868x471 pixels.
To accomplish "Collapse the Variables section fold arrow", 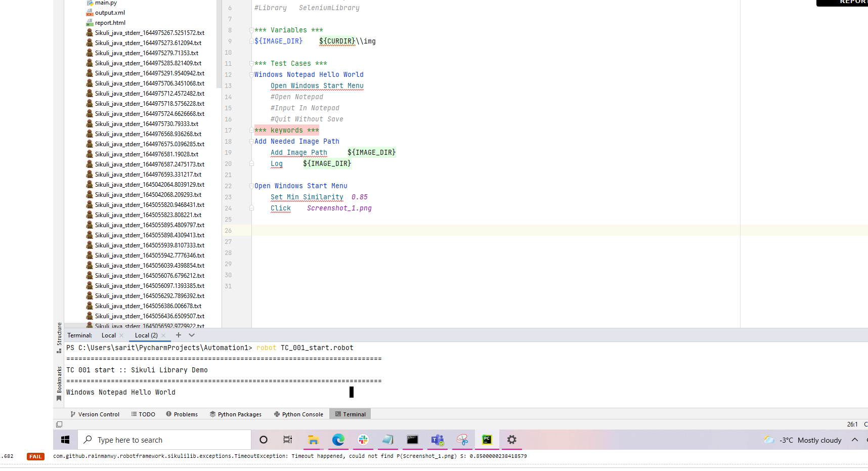I will pos(251,30).
